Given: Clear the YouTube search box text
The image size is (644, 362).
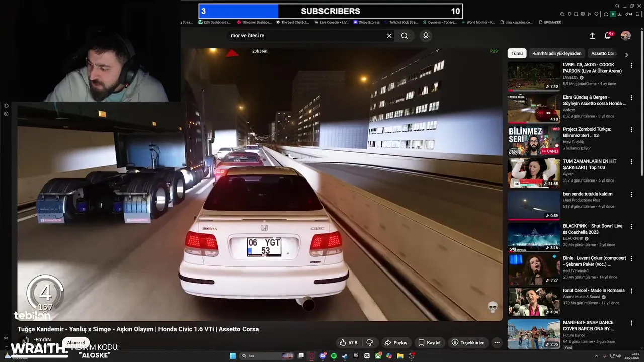Looking at the screenshot, I should 389,36.
